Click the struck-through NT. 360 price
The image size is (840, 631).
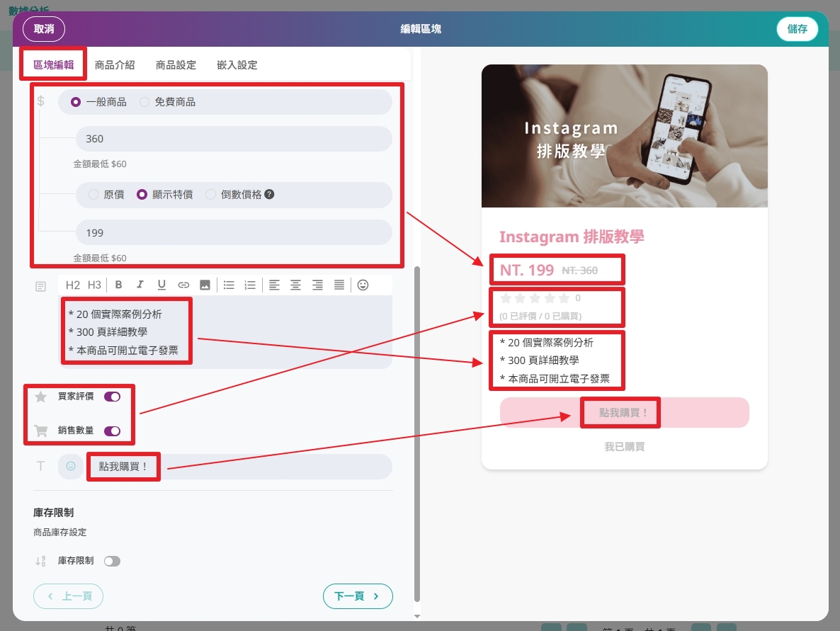tap(579, 271)
